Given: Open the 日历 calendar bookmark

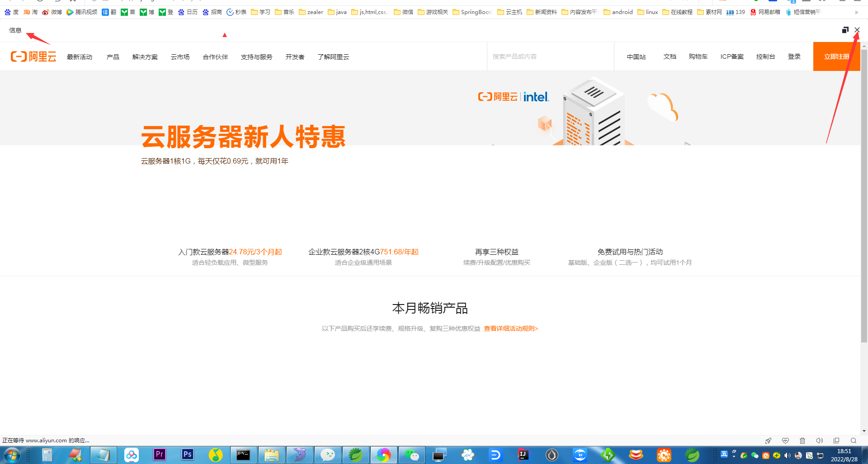Looking at the screenshot, I should point(188,12).
